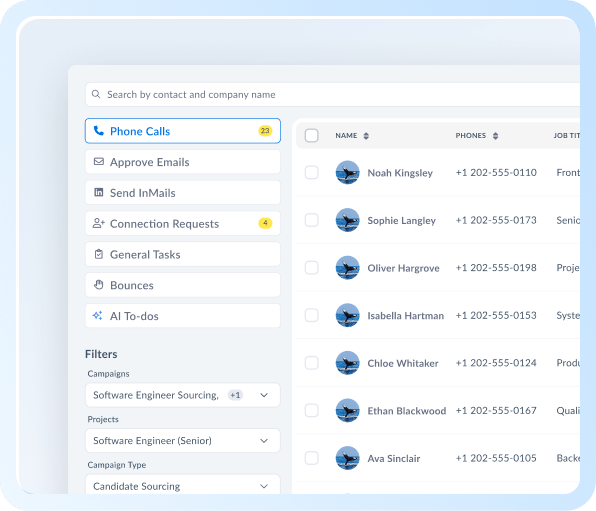Click the sparkle icon beside AI To-dos
Image resolution: width=596 pixels, height=511 pixels.
coord(98,316)
